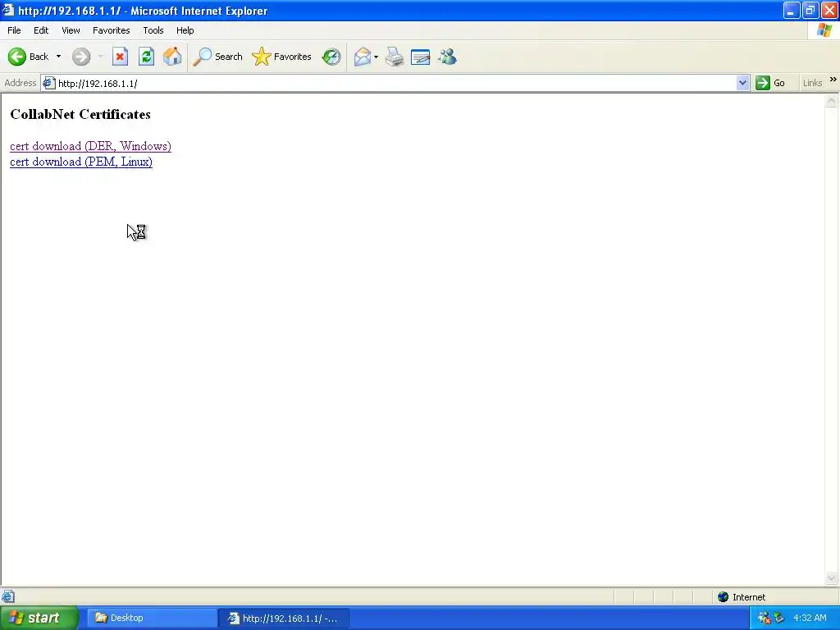Screen dimensions: 840x630
Task: Click the CollabNet Certificates heading
Action: coord(80,114)
